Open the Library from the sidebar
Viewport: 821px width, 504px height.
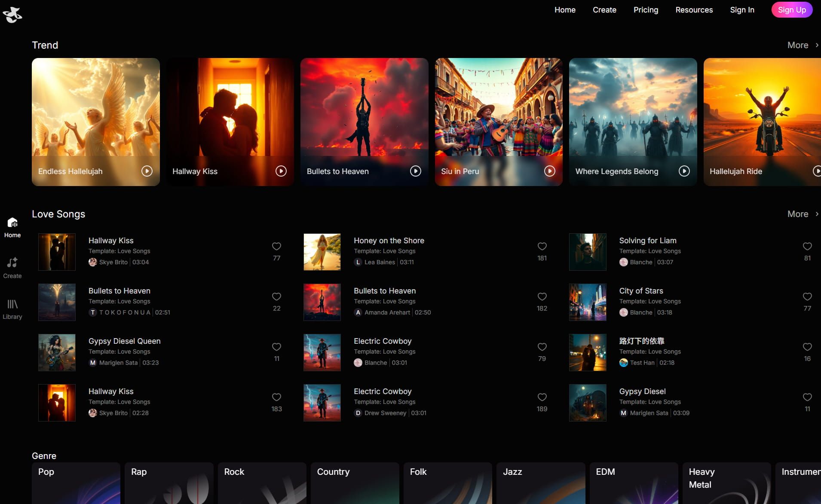pos(12,309)
